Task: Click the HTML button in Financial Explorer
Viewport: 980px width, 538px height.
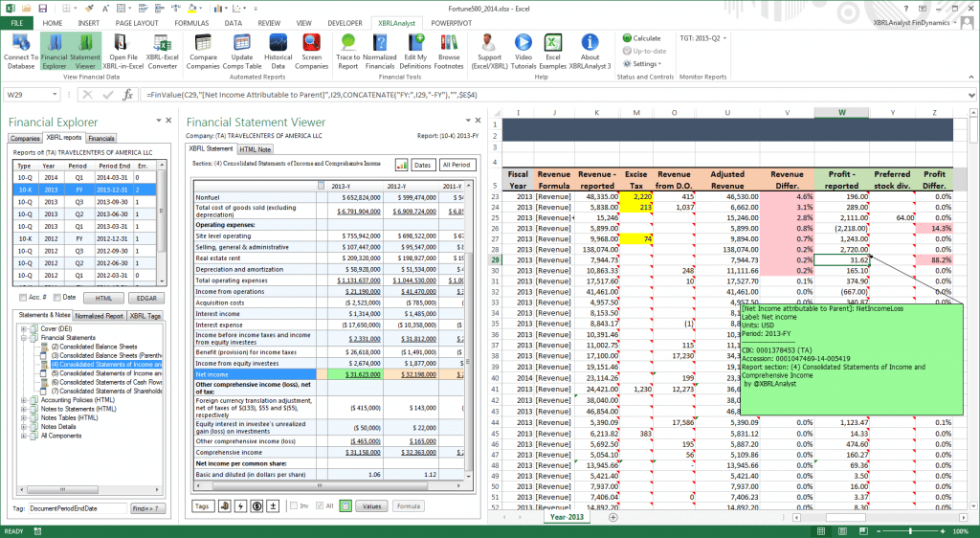Action: 103,299
